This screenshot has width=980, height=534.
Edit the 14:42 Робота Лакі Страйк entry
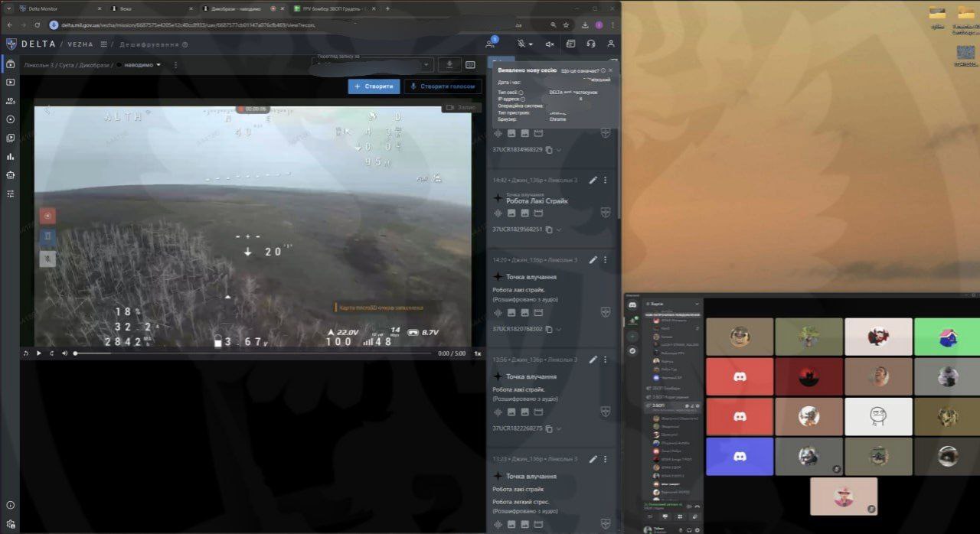(x=593, y=181)
